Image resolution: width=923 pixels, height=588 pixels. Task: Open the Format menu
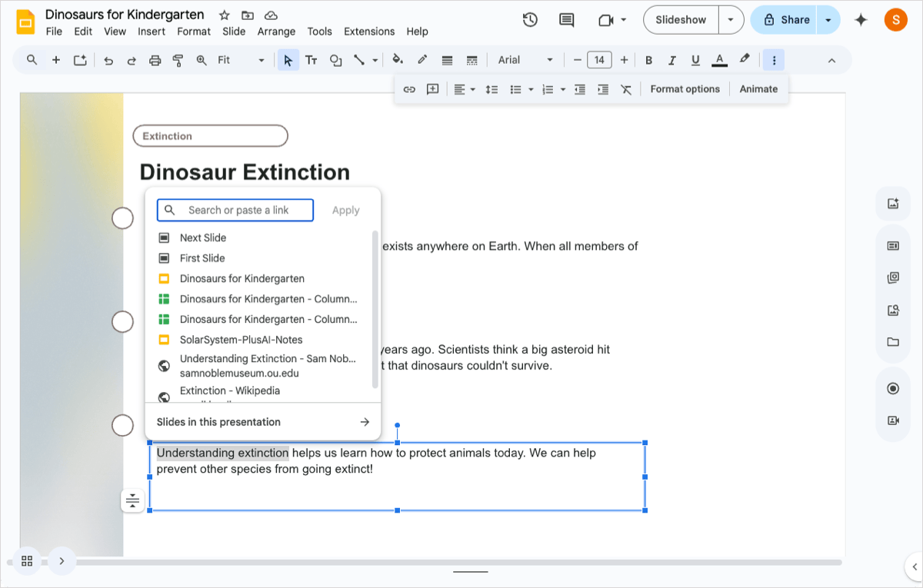[x=194, y=32]
